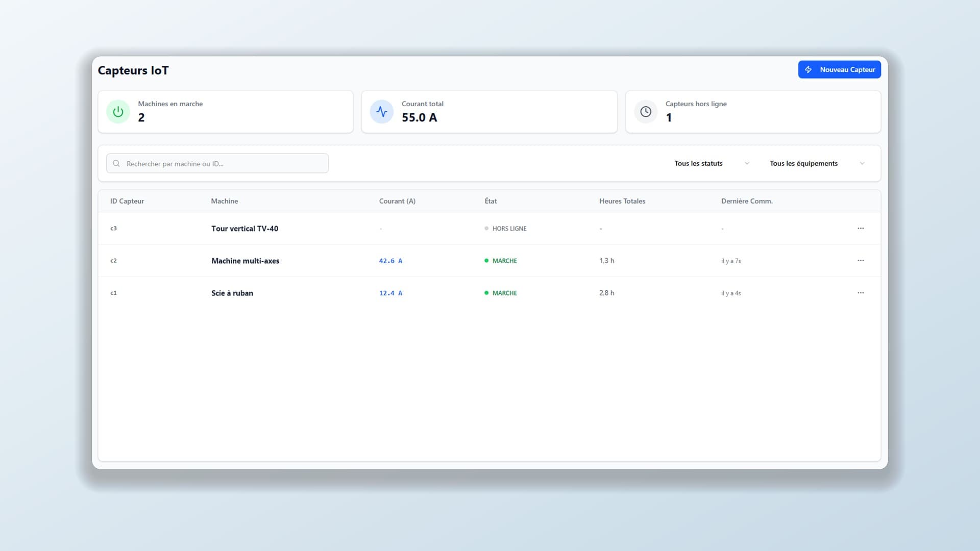The width and height of the screenshot is (980, 551).
Task: Click the Capteurs hors ligne card
Action: pyautogui.click(x=753, y=112)
